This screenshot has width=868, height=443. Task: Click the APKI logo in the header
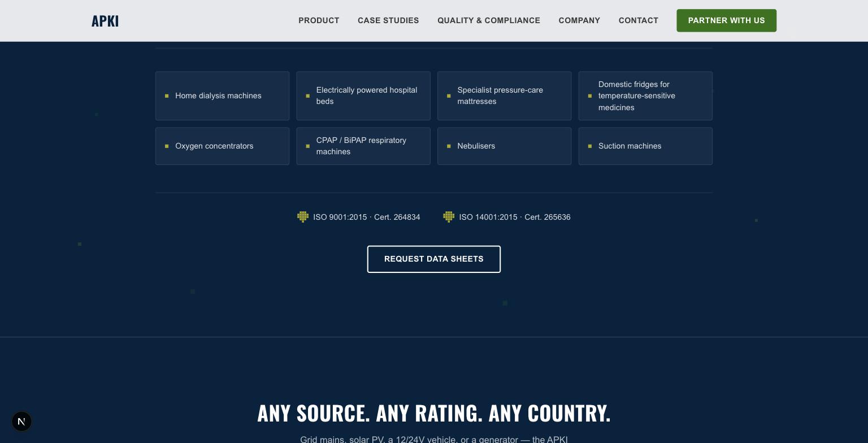click(105, 21)
